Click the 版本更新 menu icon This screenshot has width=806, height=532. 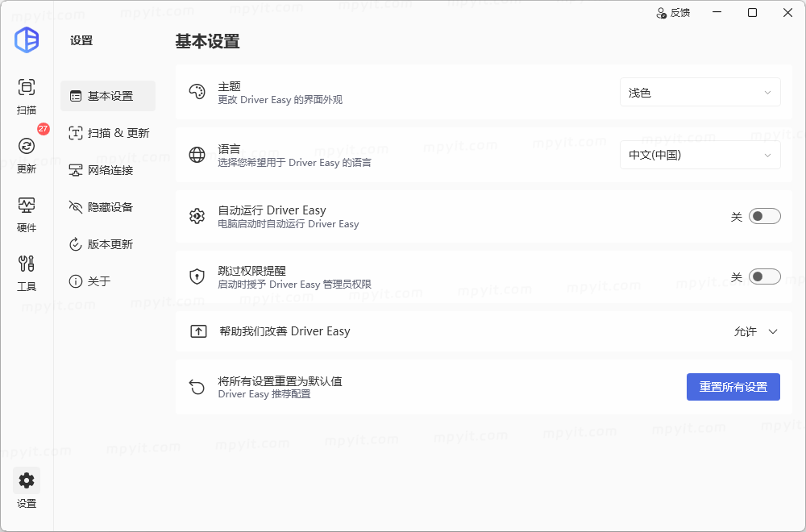(76, 244)
